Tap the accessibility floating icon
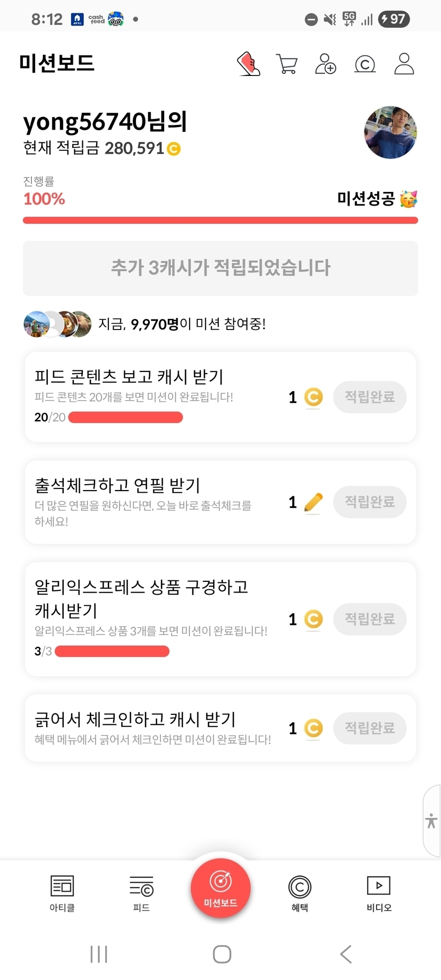 coord(431,821)
